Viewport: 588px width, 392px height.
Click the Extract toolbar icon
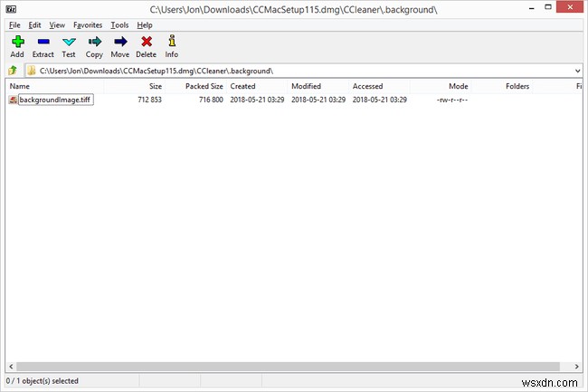tap(43, 42)
